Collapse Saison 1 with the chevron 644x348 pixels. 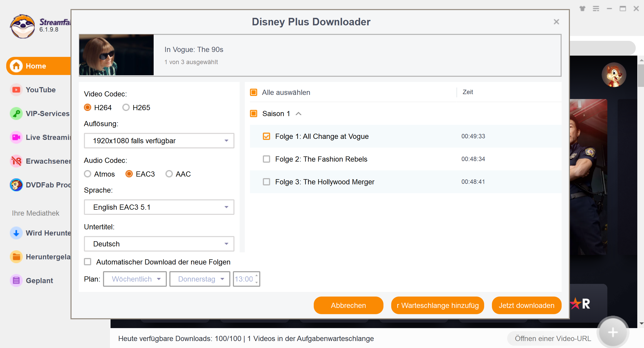[299, 114]
